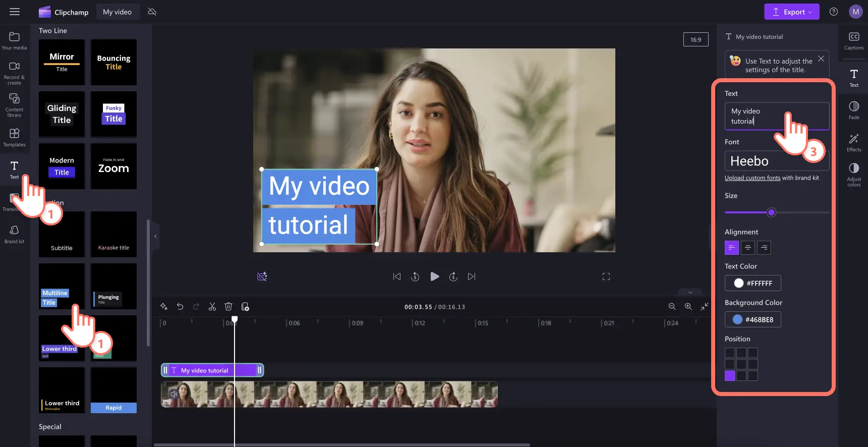Click the undo icon in timeline toolbar
Screen dimensions: 868x447
tap(180, 306)
